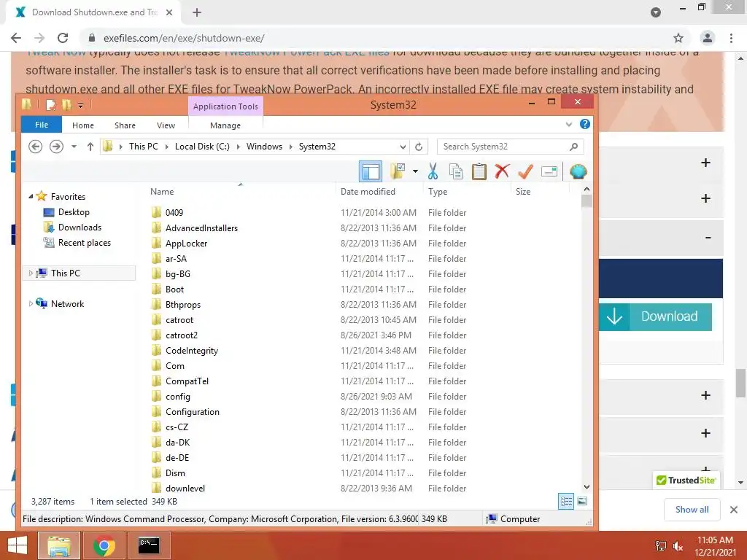Switch to the Share ribbon tab
The height and width of the screenshot is (560, 747).
(125, 125)
